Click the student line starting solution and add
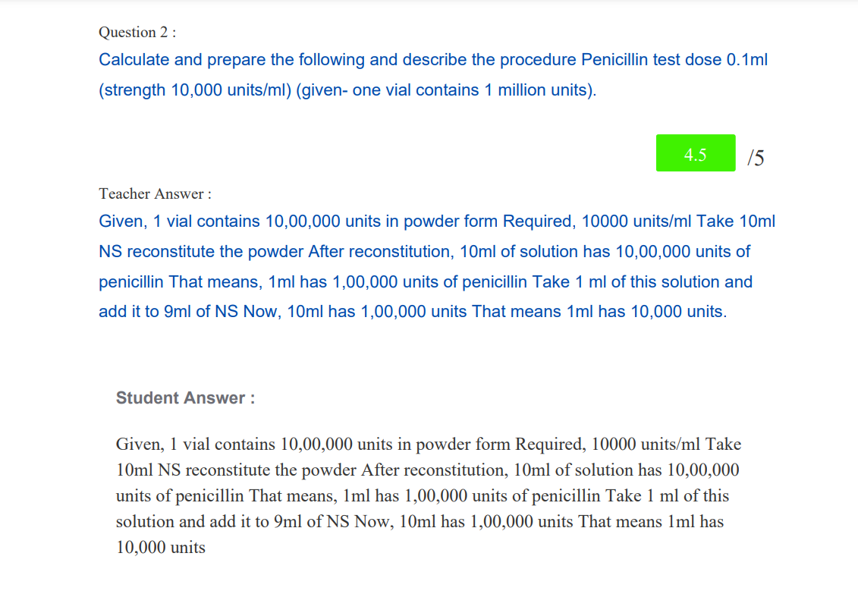858x616 pixels. click(x=420, y=521)
